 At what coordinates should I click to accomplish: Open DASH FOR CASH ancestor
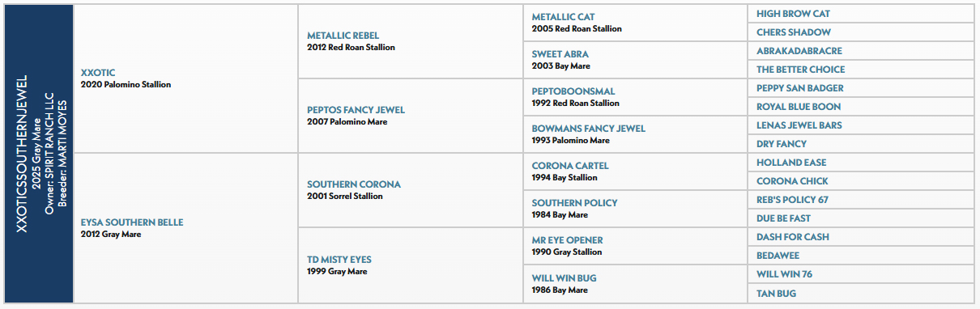[x=793, y=237]
